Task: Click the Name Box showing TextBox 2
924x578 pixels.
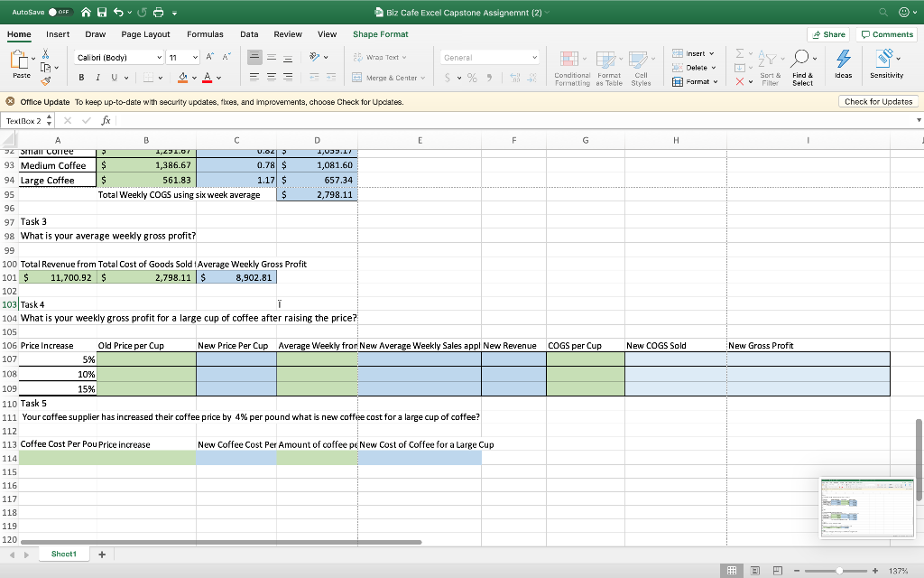Action: 24,121
